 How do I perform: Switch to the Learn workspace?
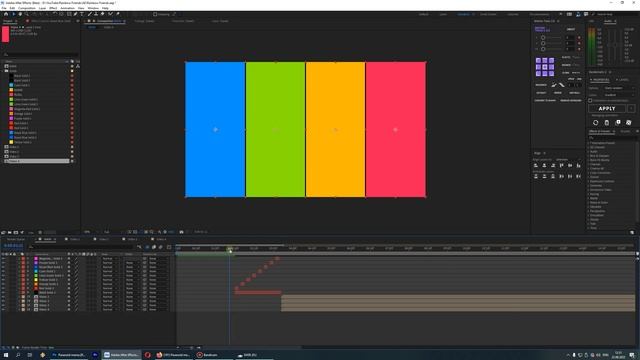[x=443, y=14]
